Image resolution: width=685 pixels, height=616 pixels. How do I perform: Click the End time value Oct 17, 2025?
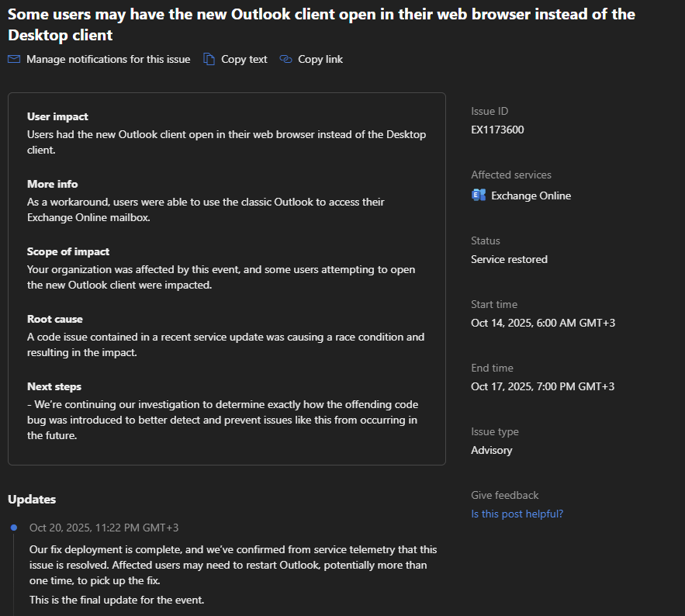543,386
